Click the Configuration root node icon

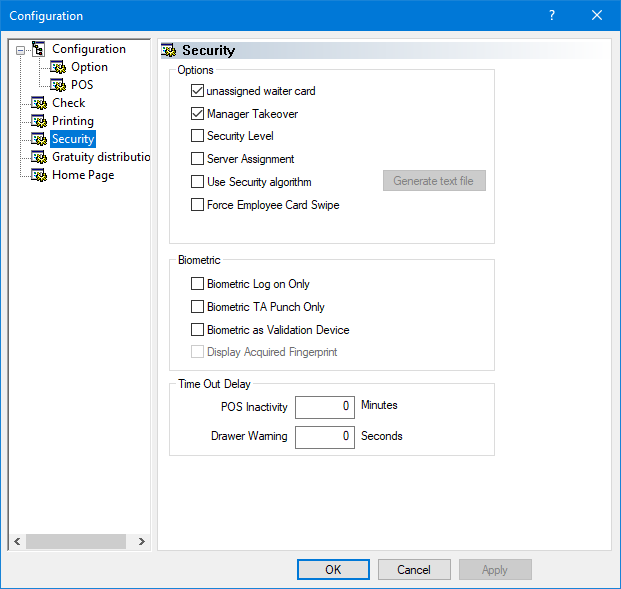[39, 49]
